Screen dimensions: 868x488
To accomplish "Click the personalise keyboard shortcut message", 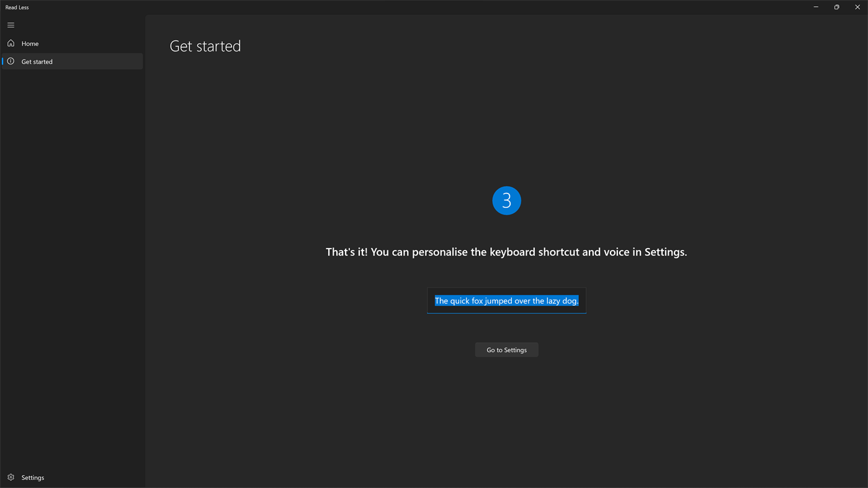I will pyautogui.click(x=506, y=251).
